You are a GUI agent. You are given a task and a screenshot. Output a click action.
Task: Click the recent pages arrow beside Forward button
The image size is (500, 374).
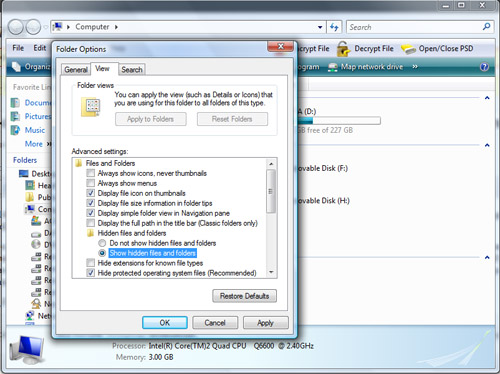[46, 27]
